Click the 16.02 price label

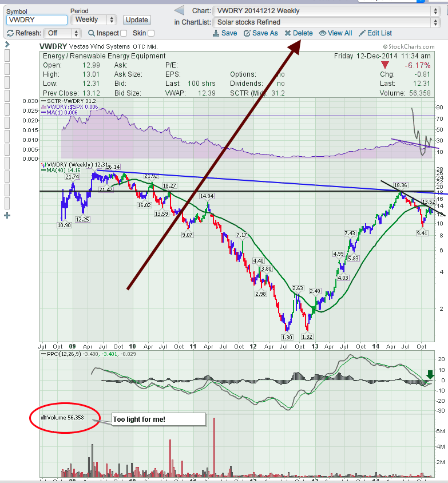144,205
